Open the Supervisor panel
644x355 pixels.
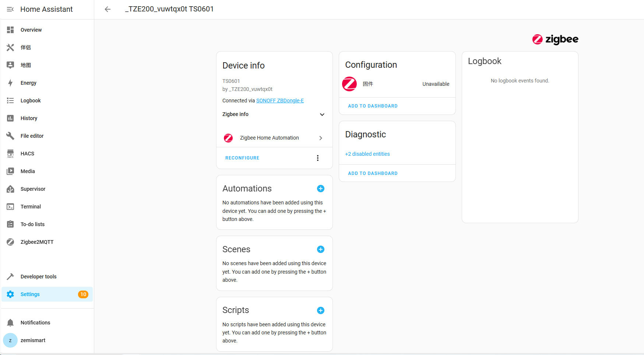(33, 189)
